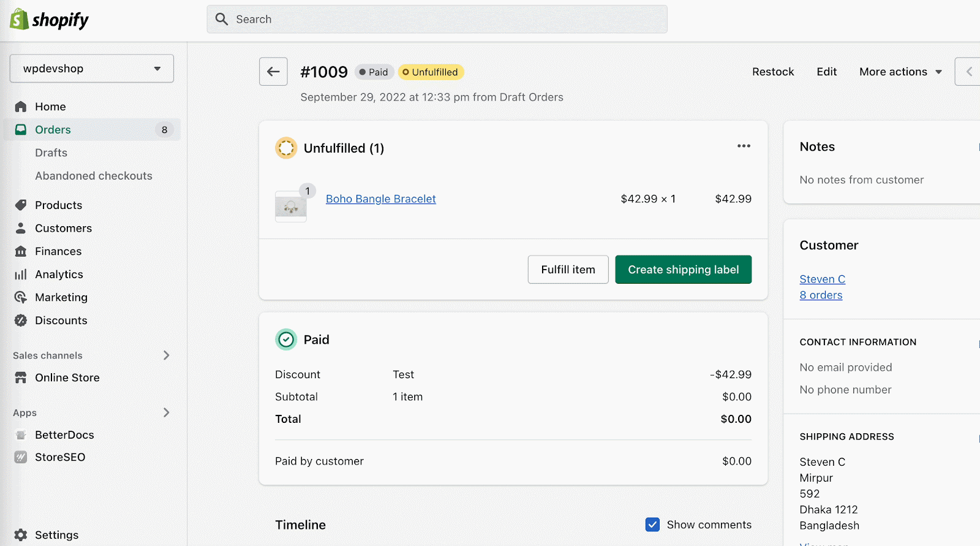
Task: Go back with the arrow button
Action: click(x=273, y=72)
